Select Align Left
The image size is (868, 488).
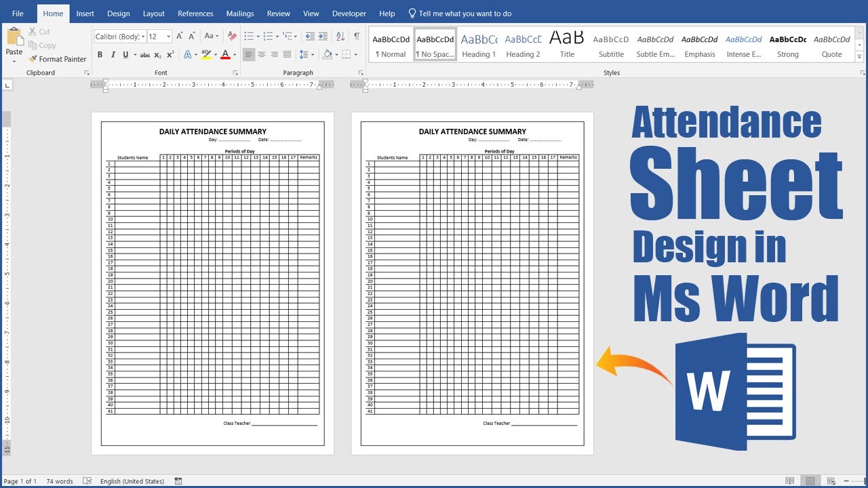pyautogui.click(x=249, y=55)
